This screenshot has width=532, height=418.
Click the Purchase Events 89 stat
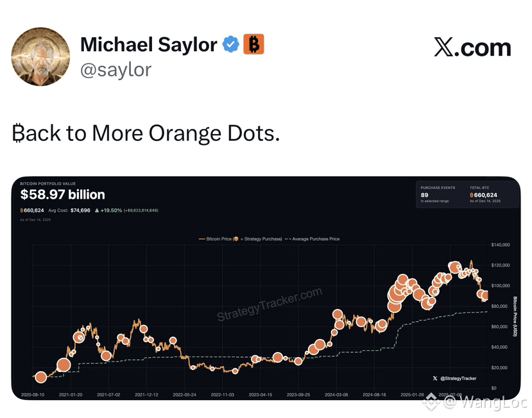(438, 195)
